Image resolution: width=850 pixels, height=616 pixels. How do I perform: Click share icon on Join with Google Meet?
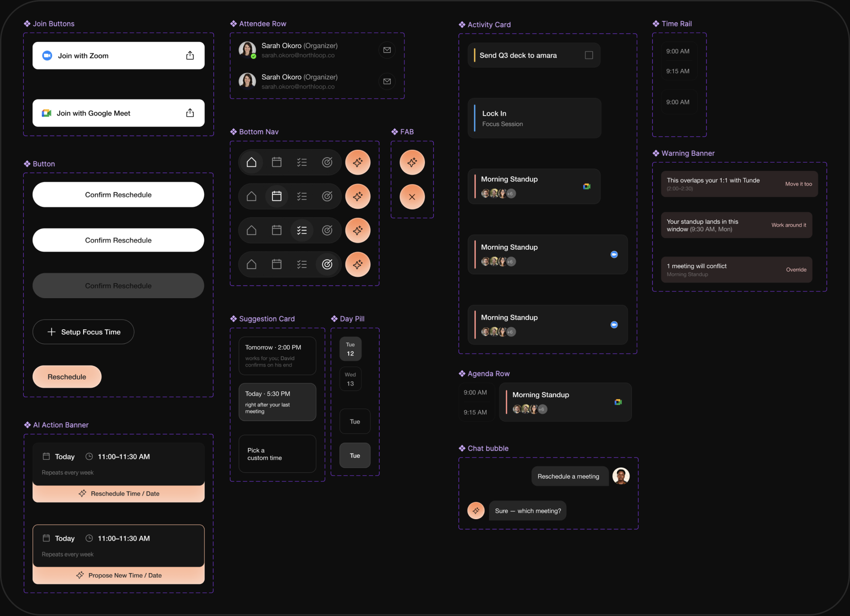click(190, 113)
